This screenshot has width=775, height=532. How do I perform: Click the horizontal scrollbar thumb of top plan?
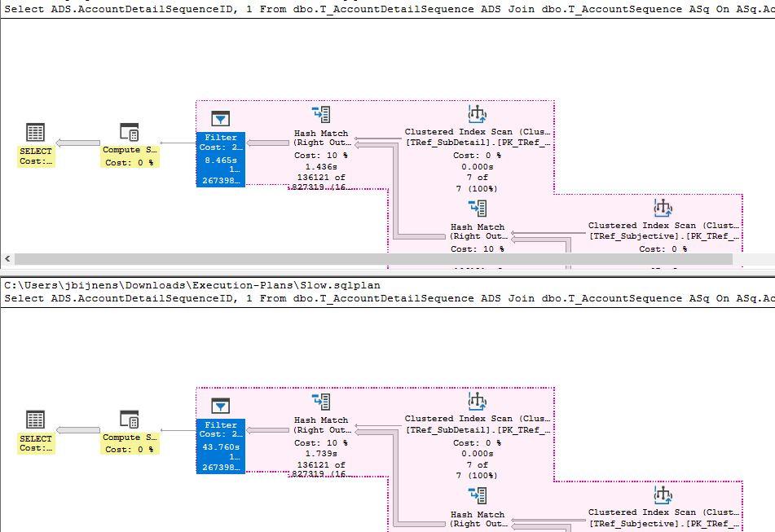(x=373, y=259)
